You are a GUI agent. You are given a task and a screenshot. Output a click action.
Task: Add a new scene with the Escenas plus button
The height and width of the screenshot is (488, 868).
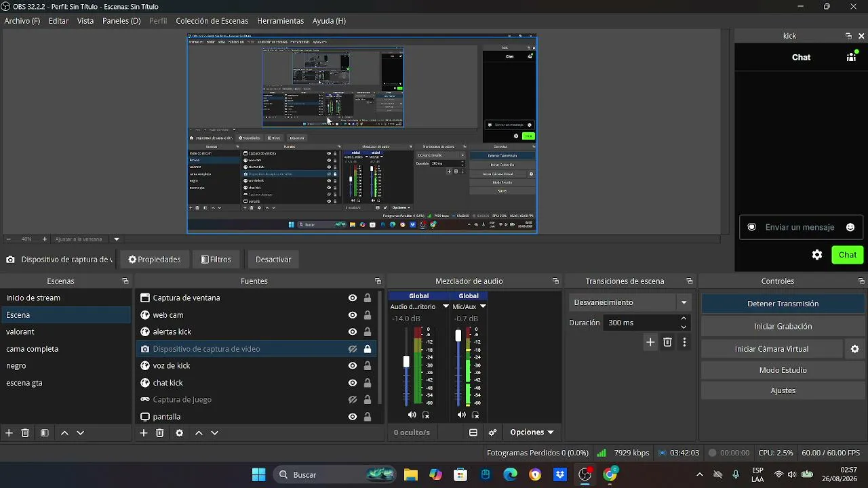9,432
